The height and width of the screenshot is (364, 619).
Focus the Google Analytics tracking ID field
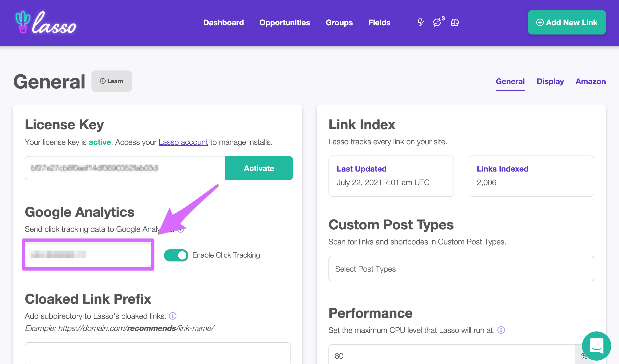point(88,255)
